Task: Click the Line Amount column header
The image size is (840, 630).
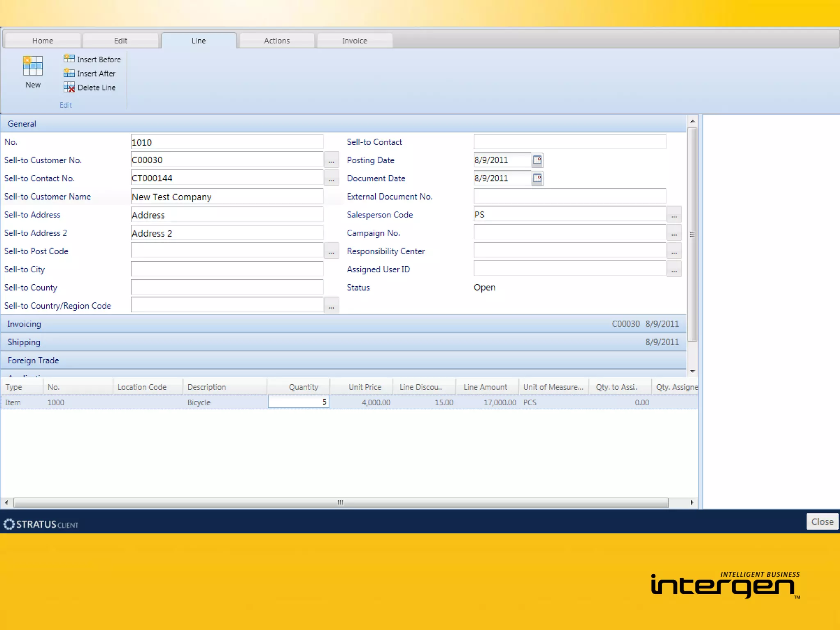Action: tap(487, 387)
